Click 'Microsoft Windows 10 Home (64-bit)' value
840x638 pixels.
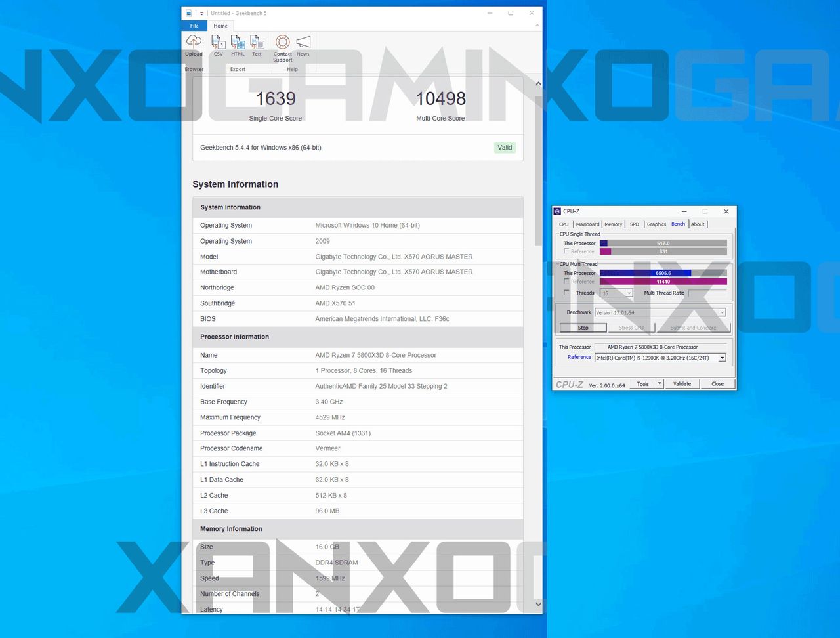pyautogui.click(x=367, y=225)
